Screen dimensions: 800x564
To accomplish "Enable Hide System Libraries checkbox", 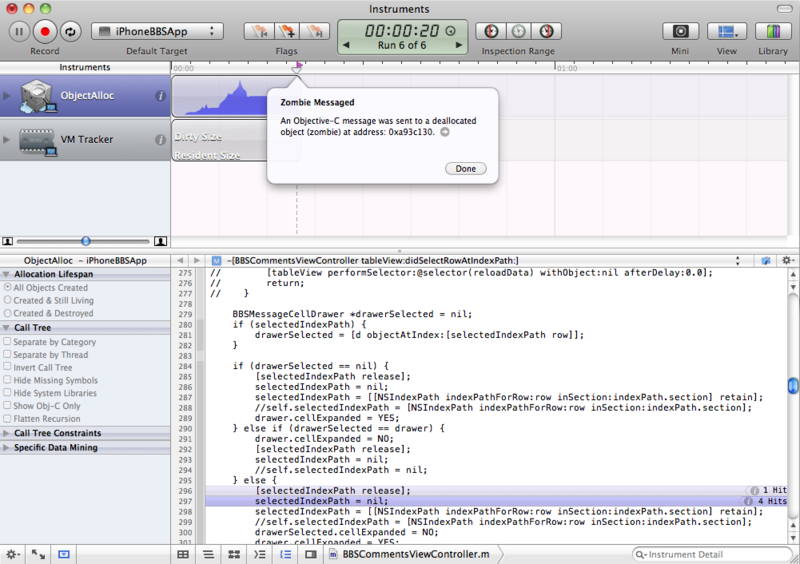I will point(7,393).
